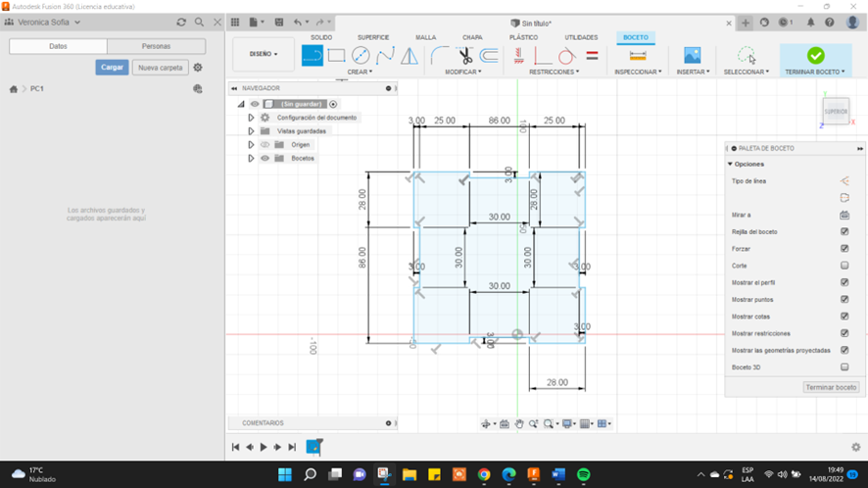The image size is (868, 488).
Task: Click Terminar boceto palette button
Action: [831, 387]
